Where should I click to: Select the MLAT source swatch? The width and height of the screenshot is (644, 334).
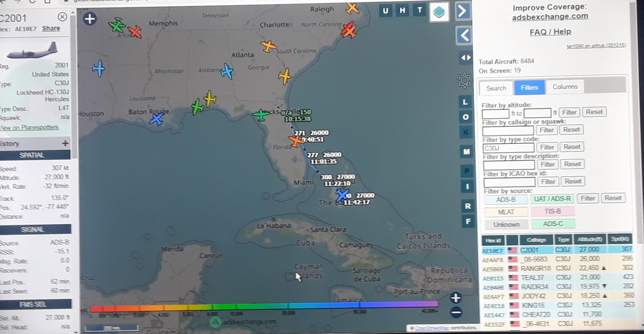pyautogui.click(x=506, y=212)
